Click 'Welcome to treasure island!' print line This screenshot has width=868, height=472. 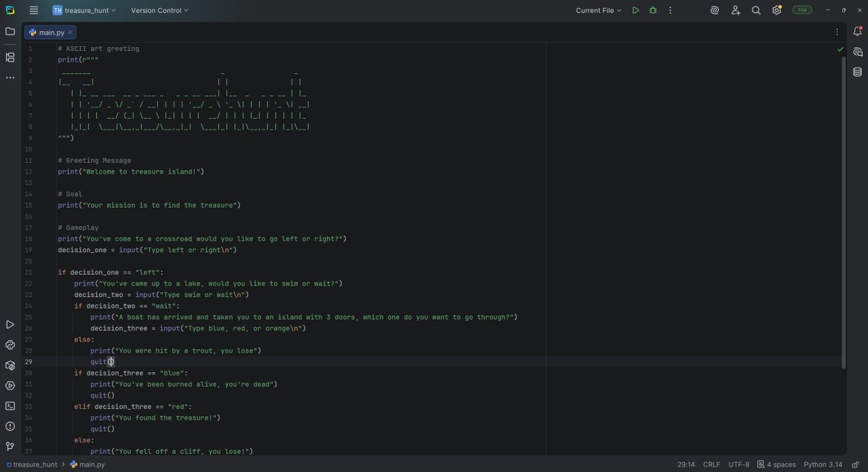coord(131,172)
